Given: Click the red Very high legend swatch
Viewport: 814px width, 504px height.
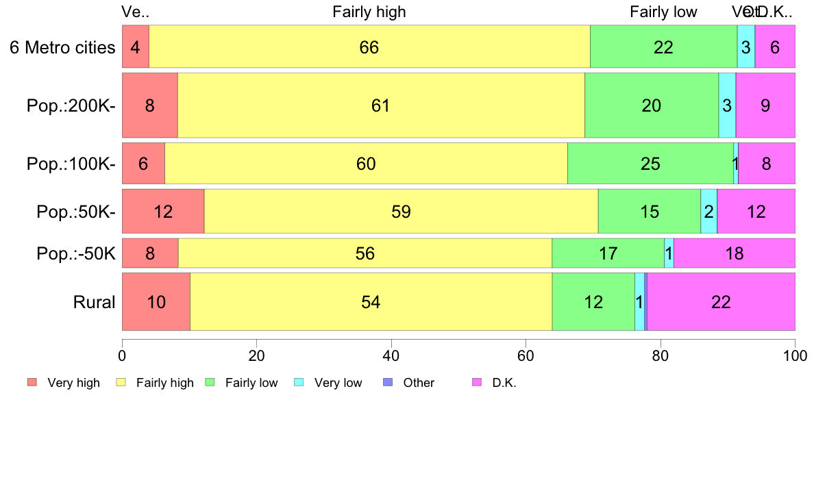Looking at the screenshot, I should tap(32, 383).
